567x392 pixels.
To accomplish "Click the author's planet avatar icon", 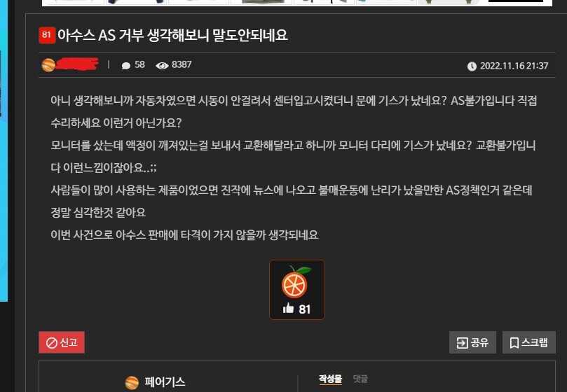I will [x=48, y=65].
